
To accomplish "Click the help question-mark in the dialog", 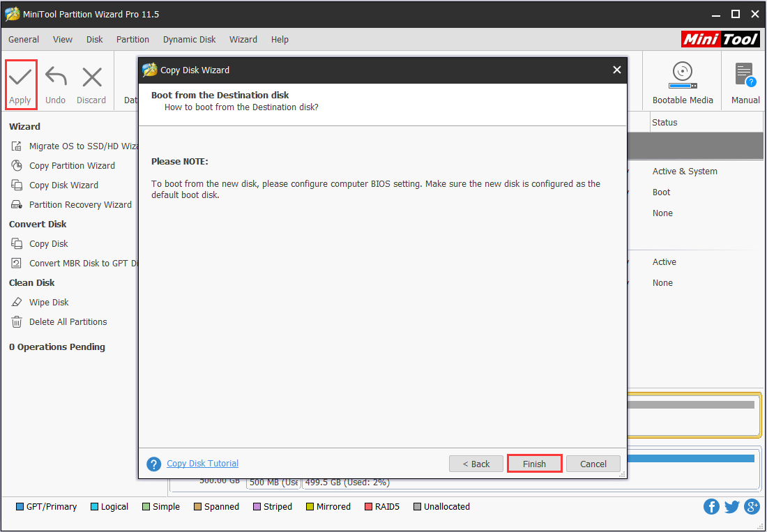I will click(x=153, y=464).
